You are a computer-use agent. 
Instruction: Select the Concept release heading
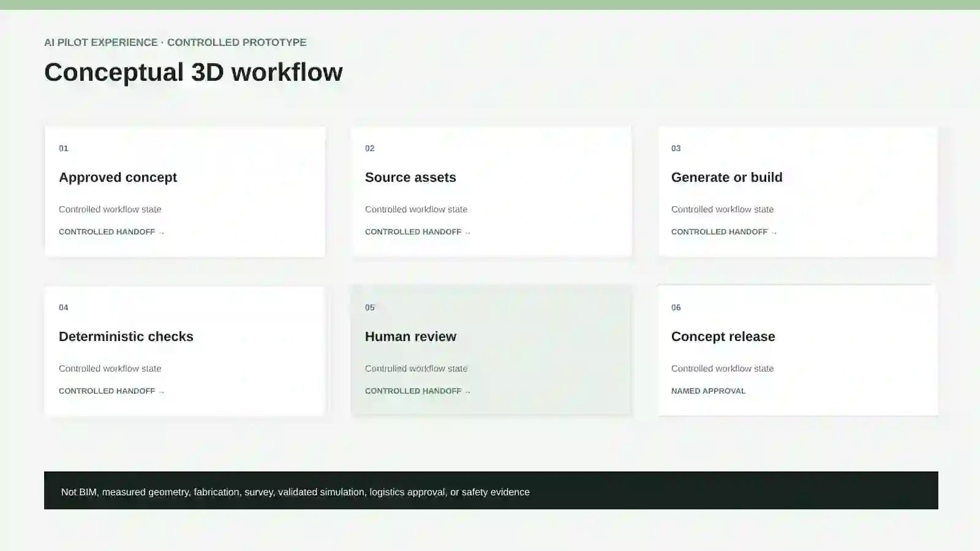(x=723, y=337)
